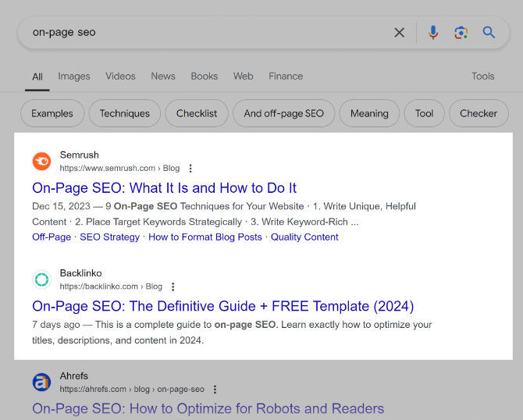Click the magnifying glass search icon
The height and width of the screenshot is (420, 523).
pyautogui.click(x=489, y=32)
